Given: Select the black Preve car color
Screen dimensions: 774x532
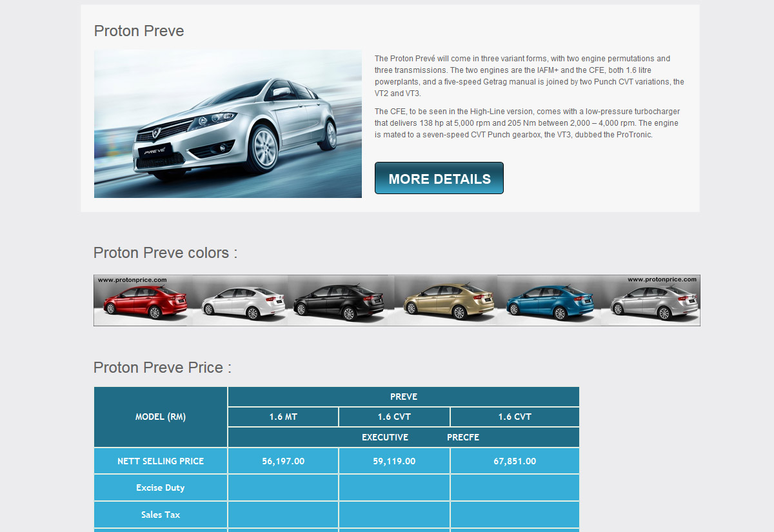Looking at the screenshot, I should 340,301.
